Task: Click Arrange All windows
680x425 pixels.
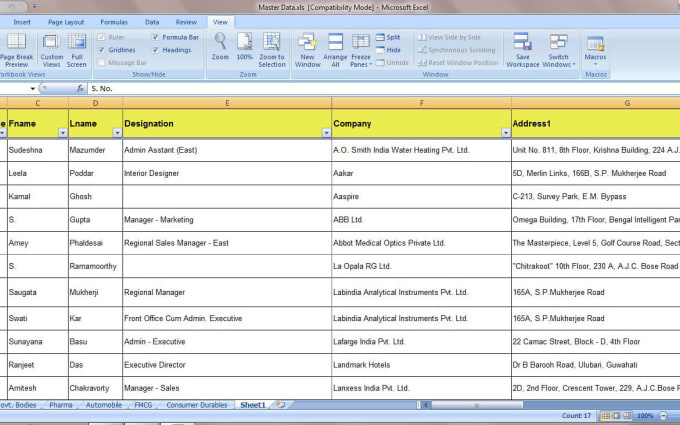Action: [x=335, y=50]
